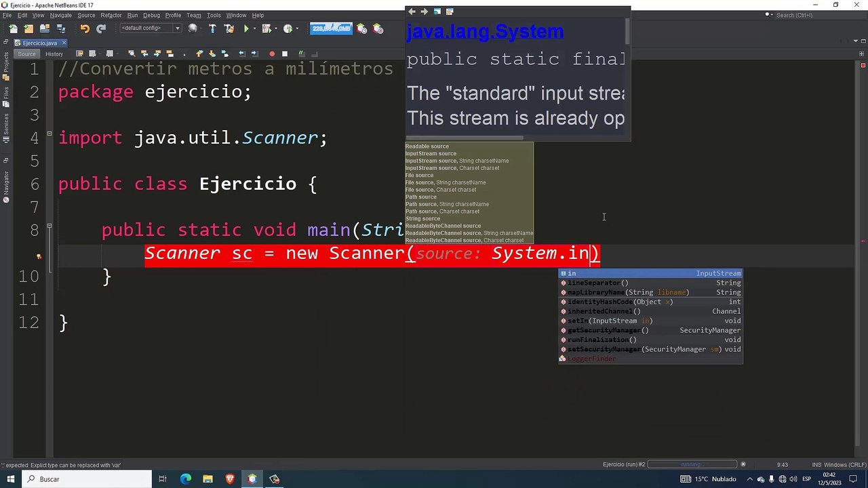Run the project with green play icon

(x=246, y=28)
